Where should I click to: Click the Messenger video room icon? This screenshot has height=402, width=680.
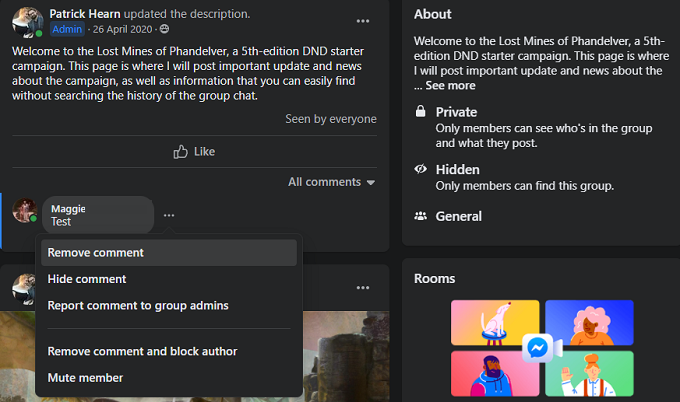click(538, 347)
